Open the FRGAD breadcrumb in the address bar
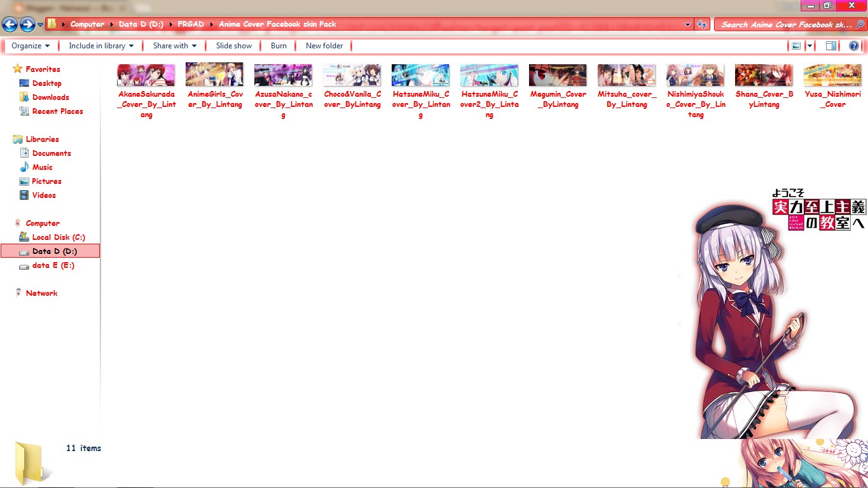Image resolution: width=868 pixels, height=488 pixels. coord(190,24)
